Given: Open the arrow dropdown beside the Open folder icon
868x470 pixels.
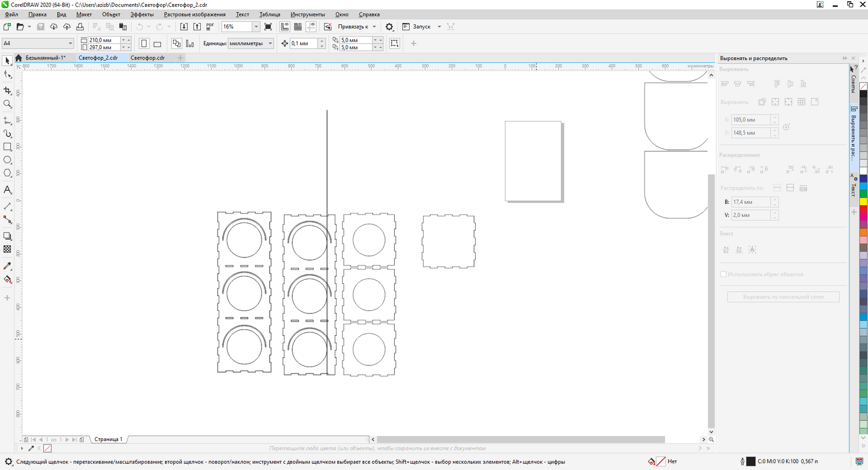Looking at the screenshot, I should point(30,27).
